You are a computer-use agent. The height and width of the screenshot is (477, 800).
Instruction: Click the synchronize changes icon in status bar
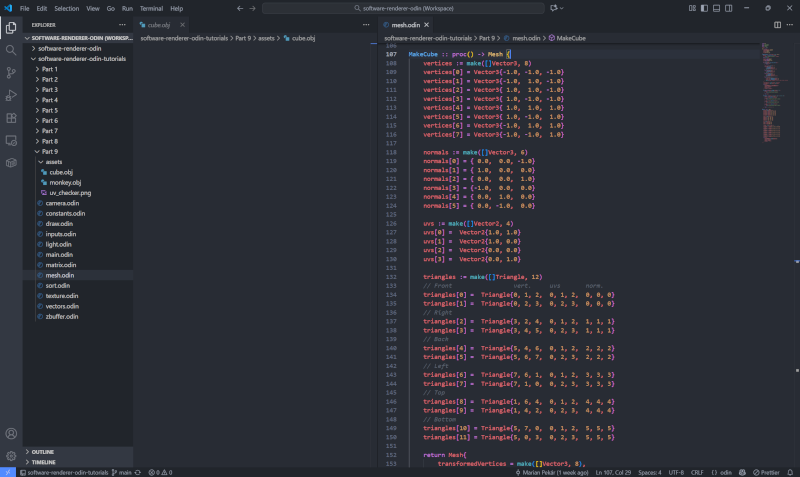138,472
